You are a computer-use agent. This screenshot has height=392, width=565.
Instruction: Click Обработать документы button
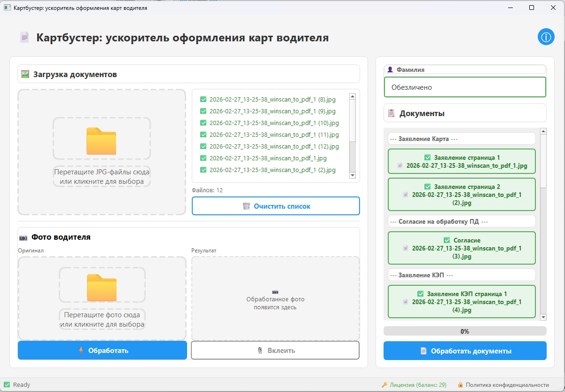(465, 351)
